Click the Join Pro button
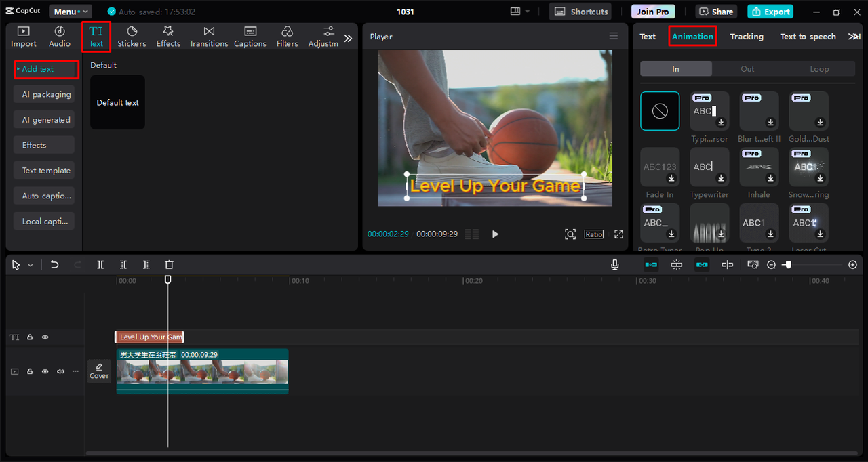This screenshot has width=868, height=462. point(653,12)
